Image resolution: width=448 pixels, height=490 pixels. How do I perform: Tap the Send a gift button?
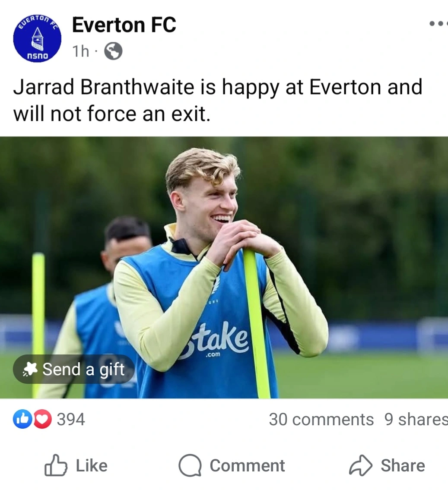point(74,369)
